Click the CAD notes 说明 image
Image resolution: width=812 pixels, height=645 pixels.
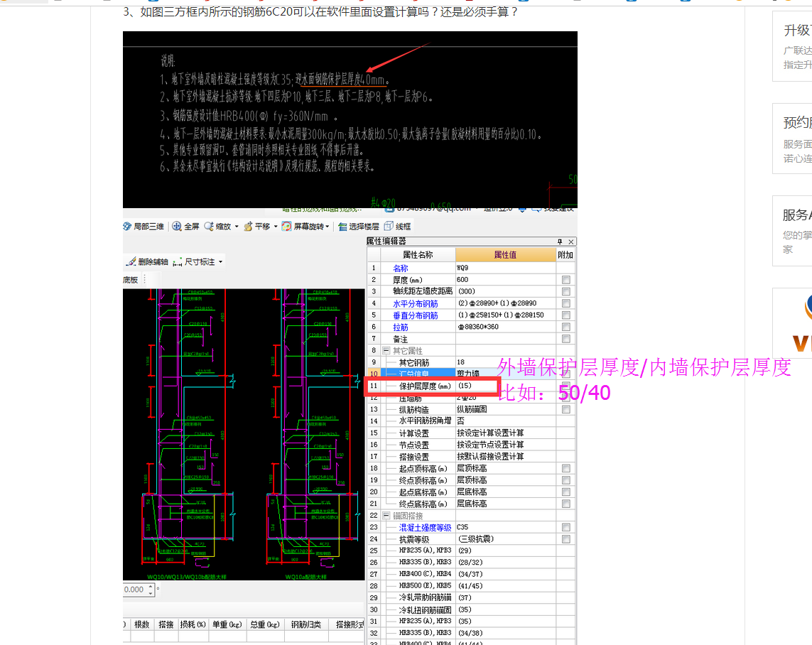(x=350, y=119)
